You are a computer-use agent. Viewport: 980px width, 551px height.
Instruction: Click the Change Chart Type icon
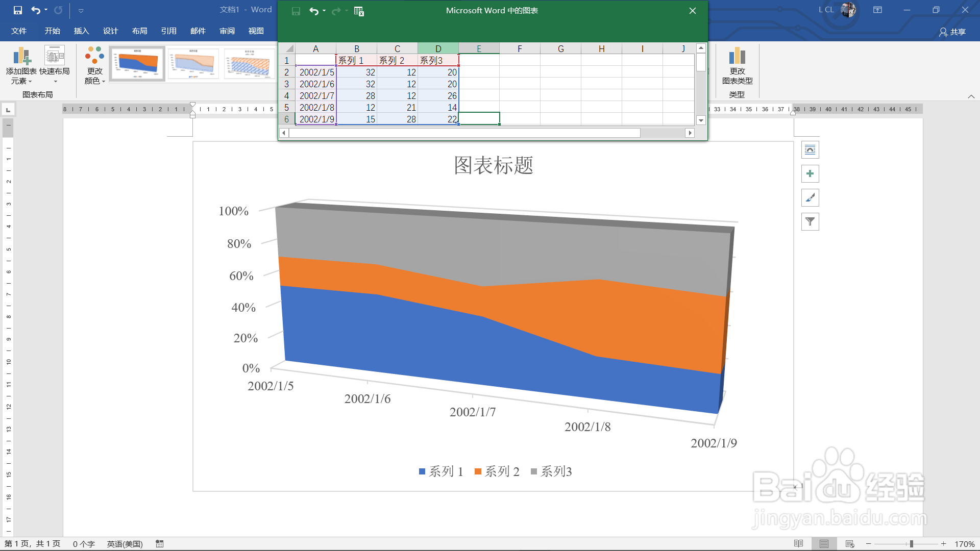point(737,56)
